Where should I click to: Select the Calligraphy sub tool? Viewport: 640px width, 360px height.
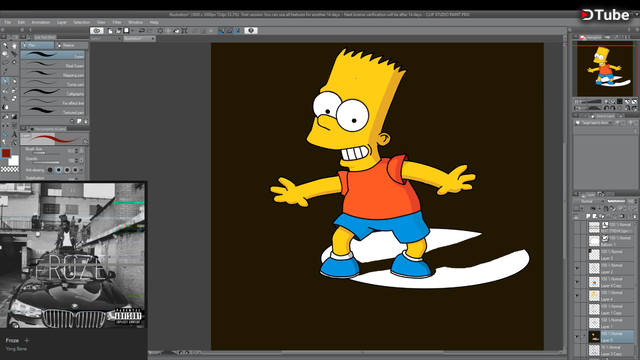pos(52,93)
